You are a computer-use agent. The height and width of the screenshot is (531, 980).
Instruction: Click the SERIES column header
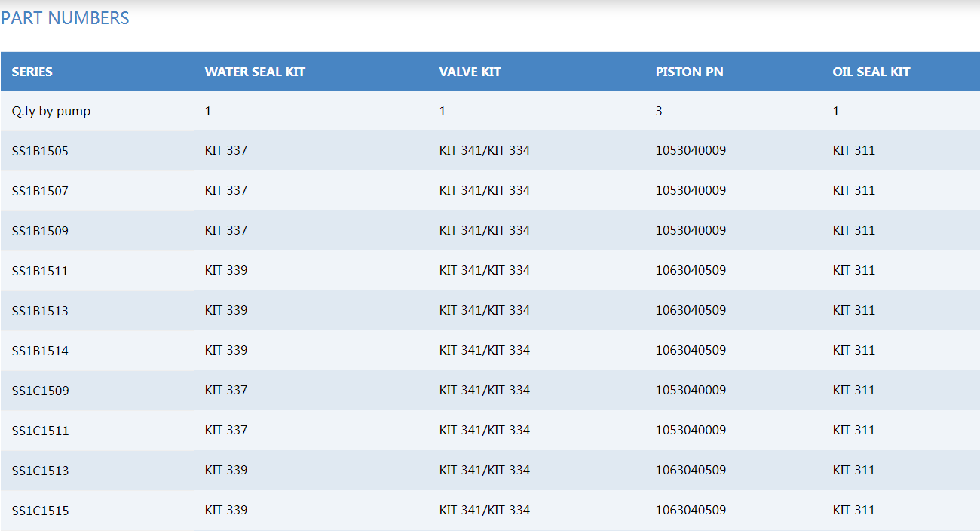point(32,72)
